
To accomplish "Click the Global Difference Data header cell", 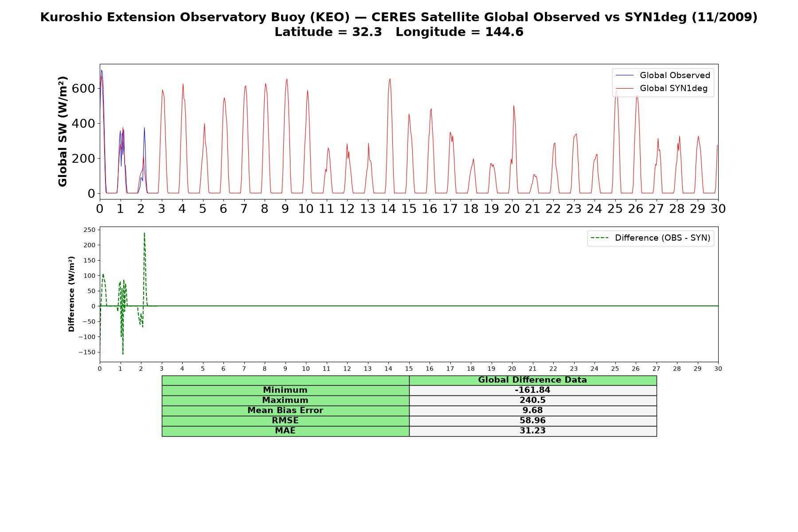I will [x=533, y=380].
